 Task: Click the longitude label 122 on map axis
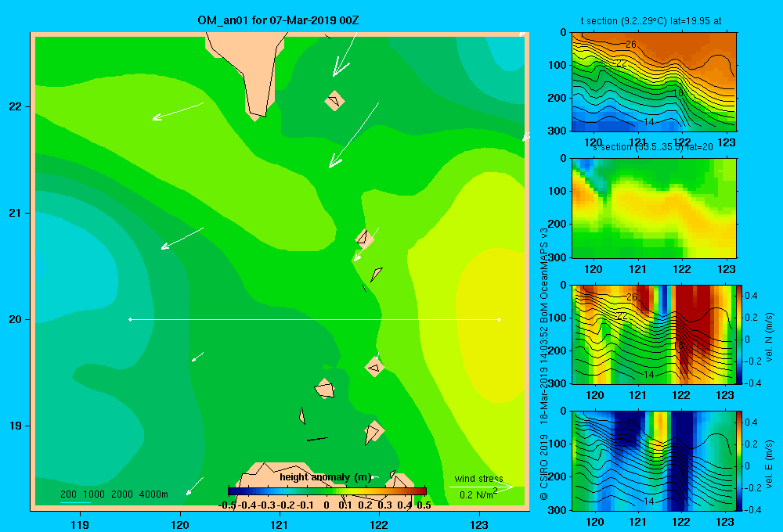(379, 524)
